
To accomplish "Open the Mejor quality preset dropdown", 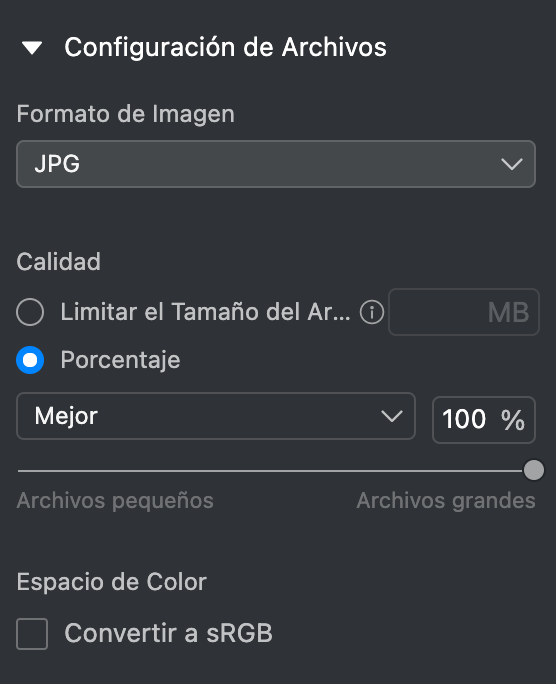I will [x=216, y=416].
